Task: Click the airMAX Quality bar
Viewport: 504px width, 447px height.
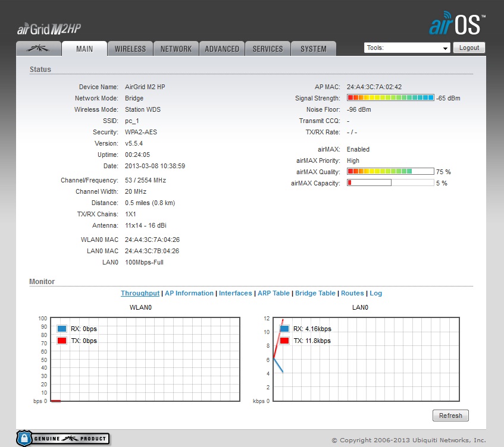Action: point(390,171)
